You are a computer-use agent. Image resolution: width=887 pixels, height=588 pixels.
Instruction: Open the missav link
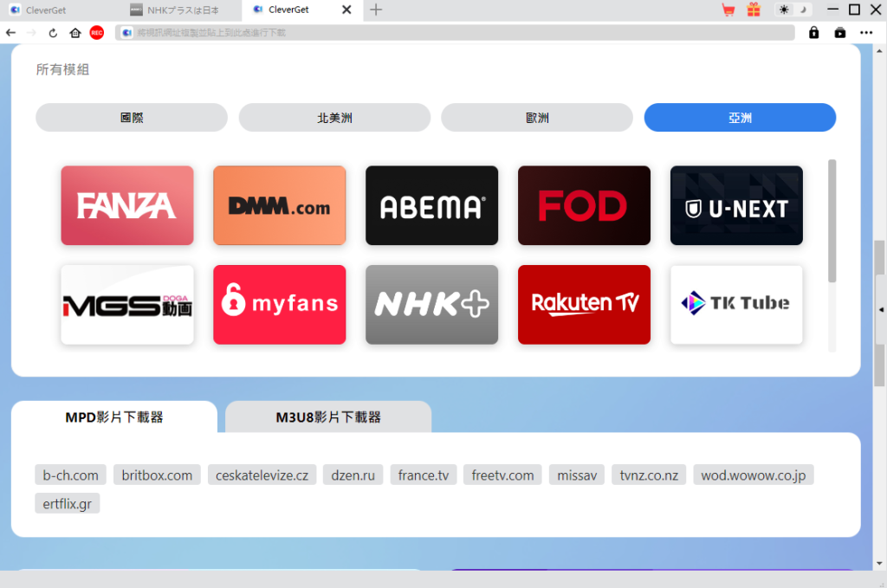pos(576,475)
